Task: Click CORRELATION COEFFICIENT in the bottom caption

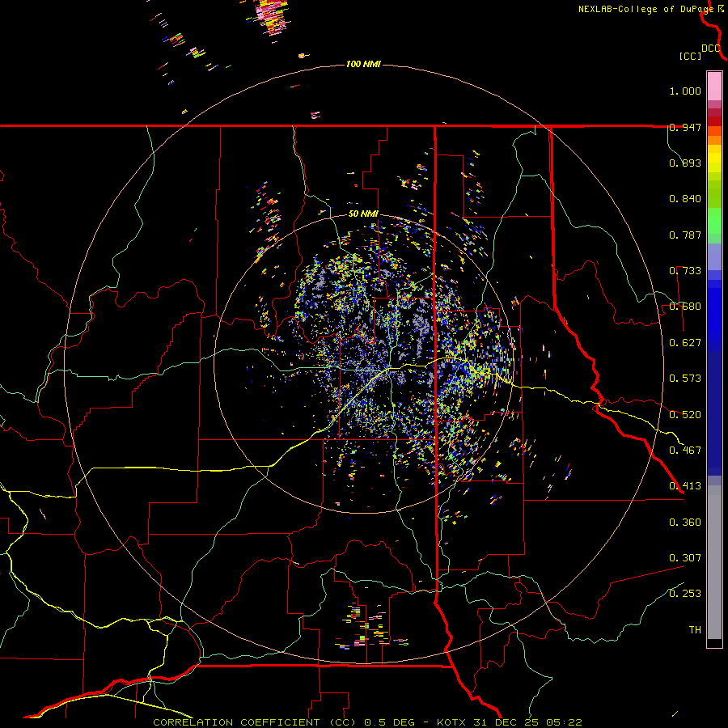Action: click(236, 722)
